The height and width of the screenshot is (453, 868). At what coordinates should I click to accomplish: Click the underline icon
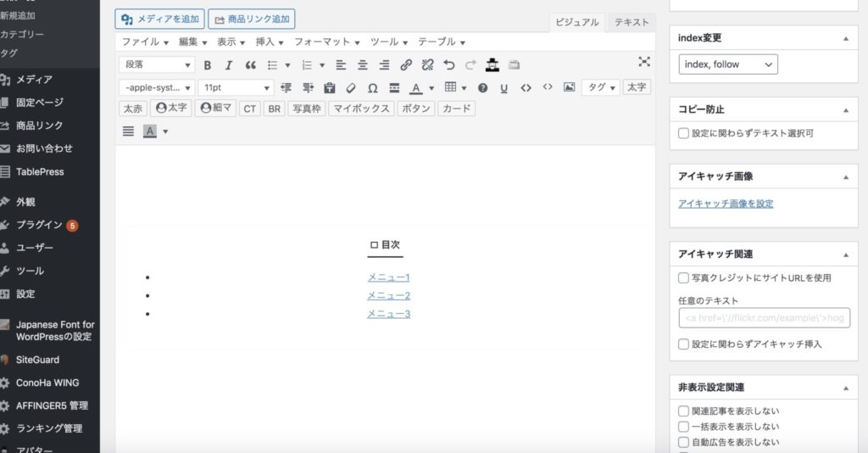coord(504,87)
